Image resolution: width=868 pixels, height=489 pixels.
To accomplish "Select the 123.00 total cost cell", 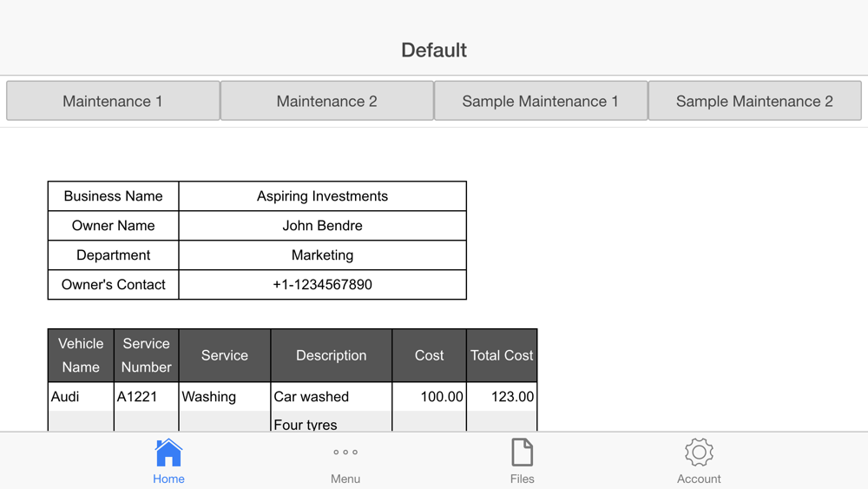I will [502, 397].
